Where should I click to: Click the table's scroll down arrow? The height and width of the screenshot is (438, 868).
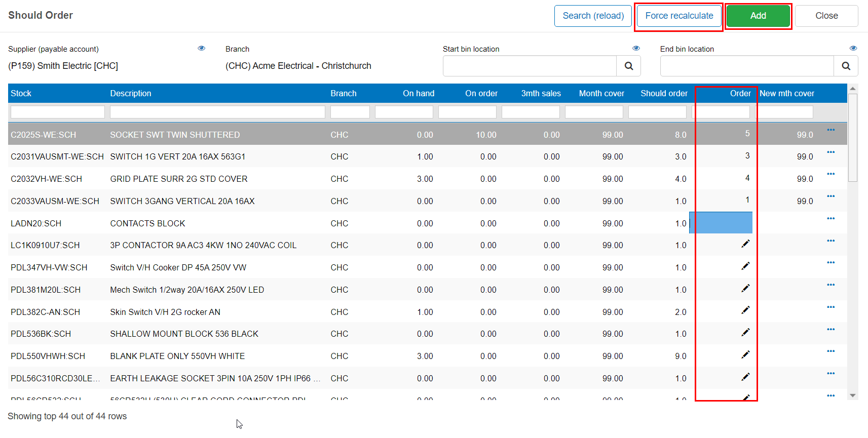(x=853, y=395)
